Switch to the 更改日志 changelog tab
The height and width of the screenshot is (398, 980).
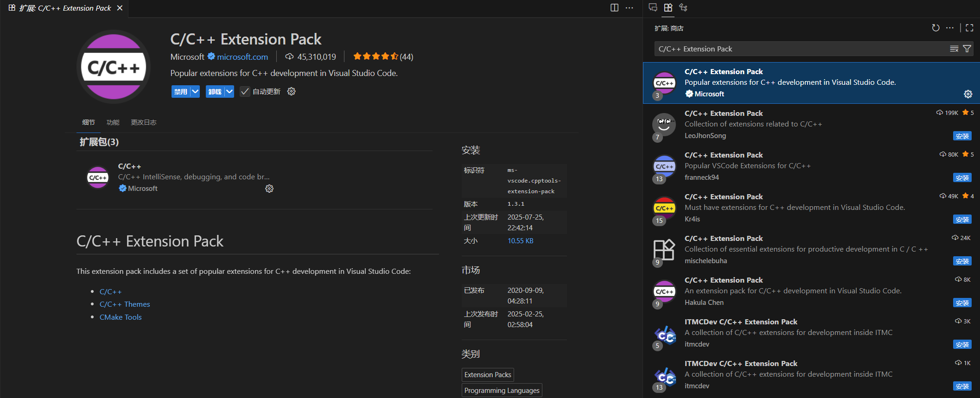click(144, 122)
